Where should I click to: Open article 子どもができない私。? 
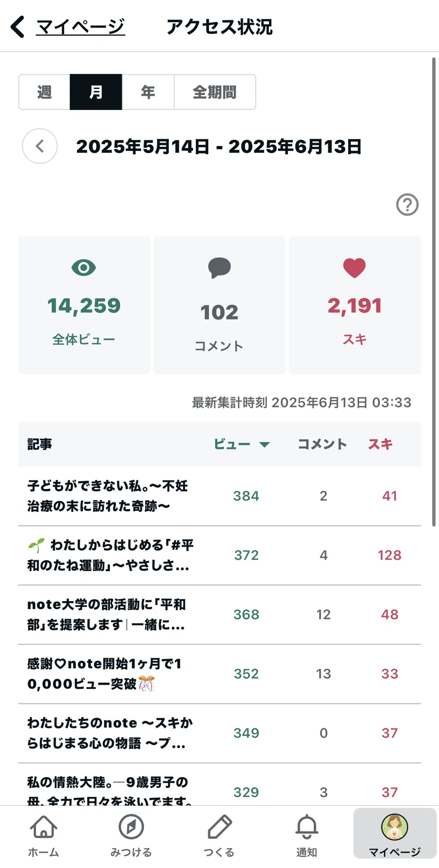coord(108,496)
